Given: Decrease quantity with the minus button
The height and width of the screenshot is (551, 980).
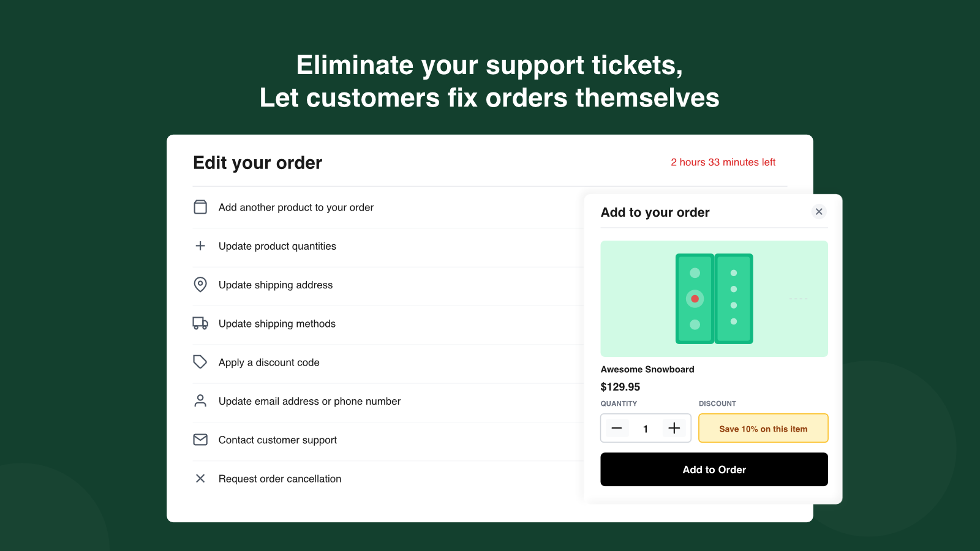Looking at the screenshot, I should [x=617, y=429].
